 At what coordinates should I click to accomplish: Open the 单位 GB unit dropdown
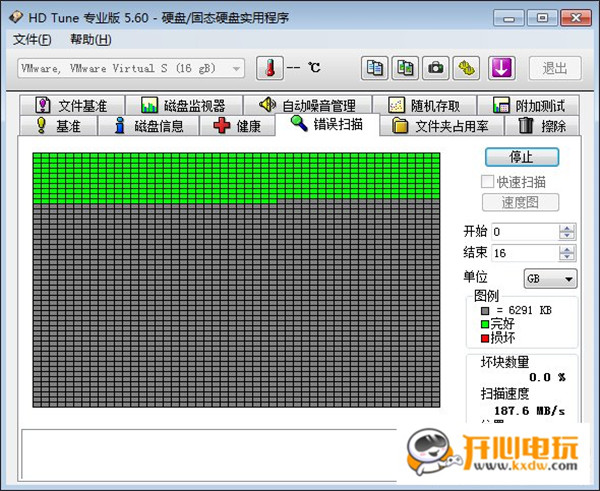[550, 278]
